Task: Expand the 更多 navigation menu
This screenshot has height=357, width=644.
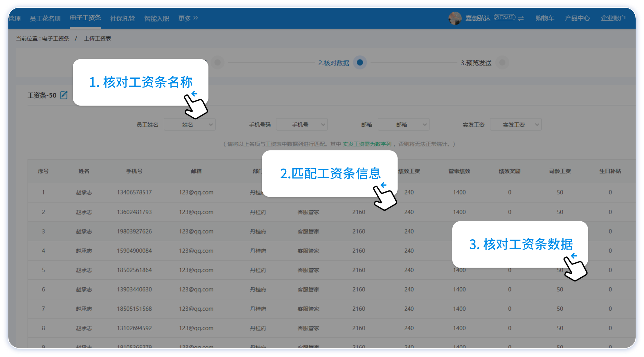Action: 188,18
